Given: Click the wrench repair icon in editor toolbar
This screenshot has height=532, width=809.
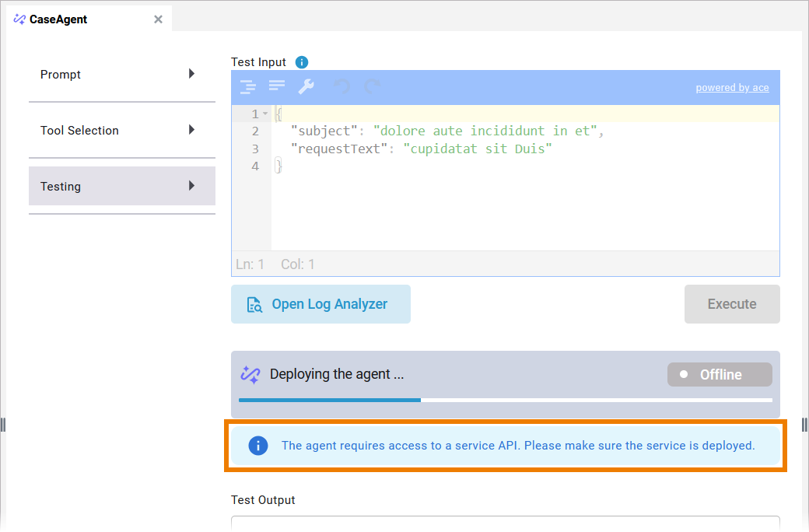Looking at the screenshot, I should (306, 86).
